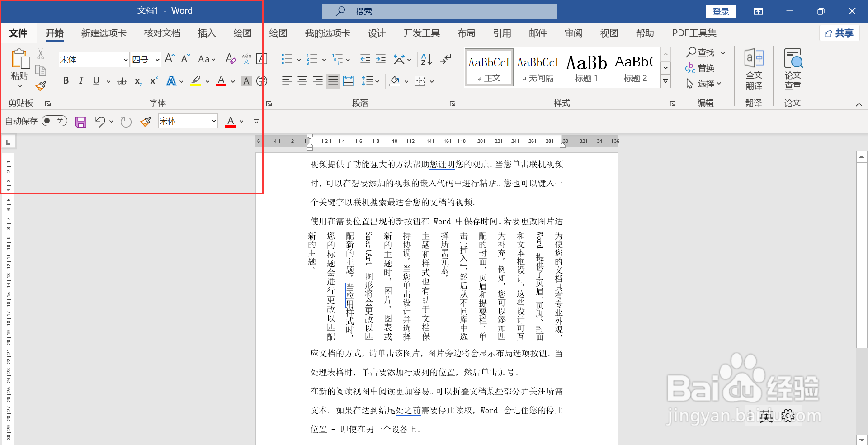This screenshot has width=868, height=445.
Task: Click the 登录 sign-in button
Action: point(721,11)
